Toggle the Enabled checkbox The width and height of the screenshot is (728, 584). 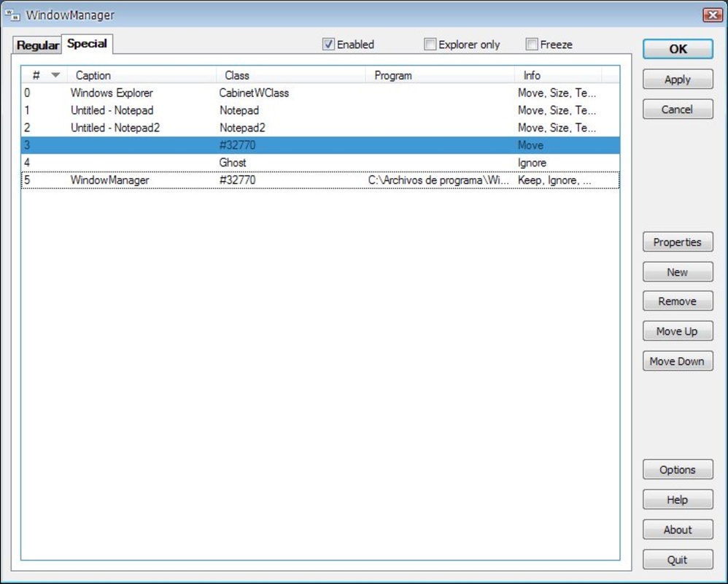tap(328, 45)
